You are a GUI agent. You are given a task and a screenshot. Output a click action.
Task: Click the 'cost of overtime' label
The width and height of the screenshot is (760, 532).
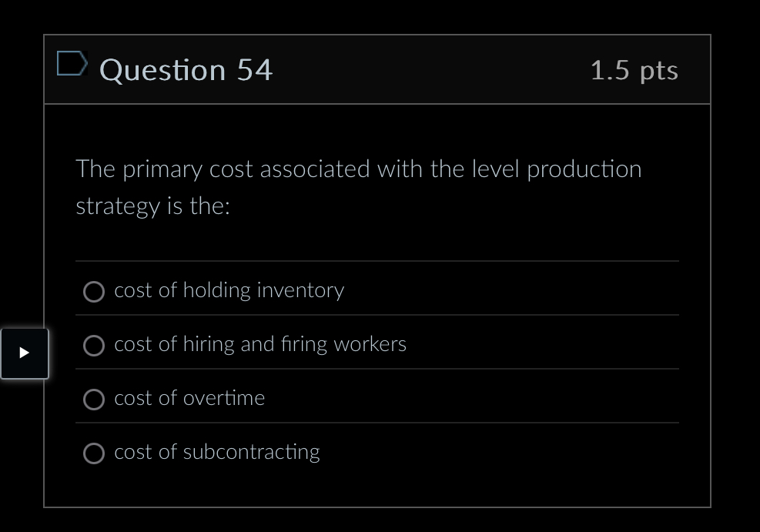click(x=189, y=398)
